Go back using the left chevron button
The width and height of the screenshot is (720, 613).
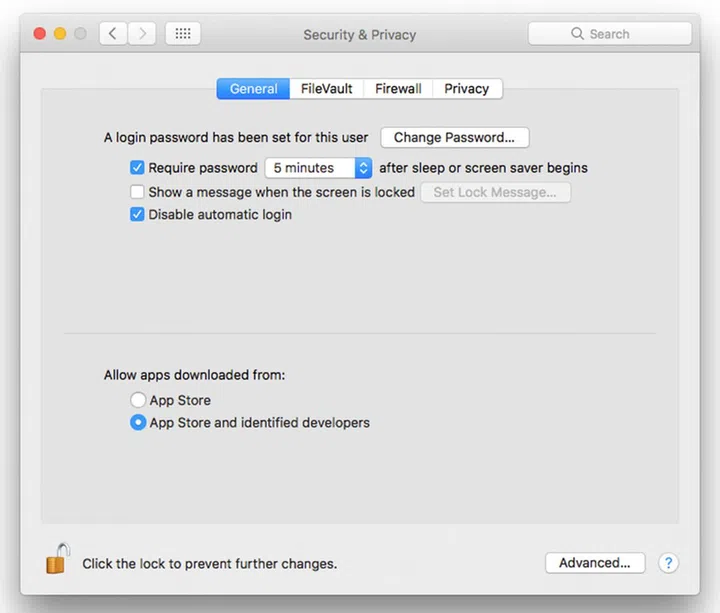(113, 34)
